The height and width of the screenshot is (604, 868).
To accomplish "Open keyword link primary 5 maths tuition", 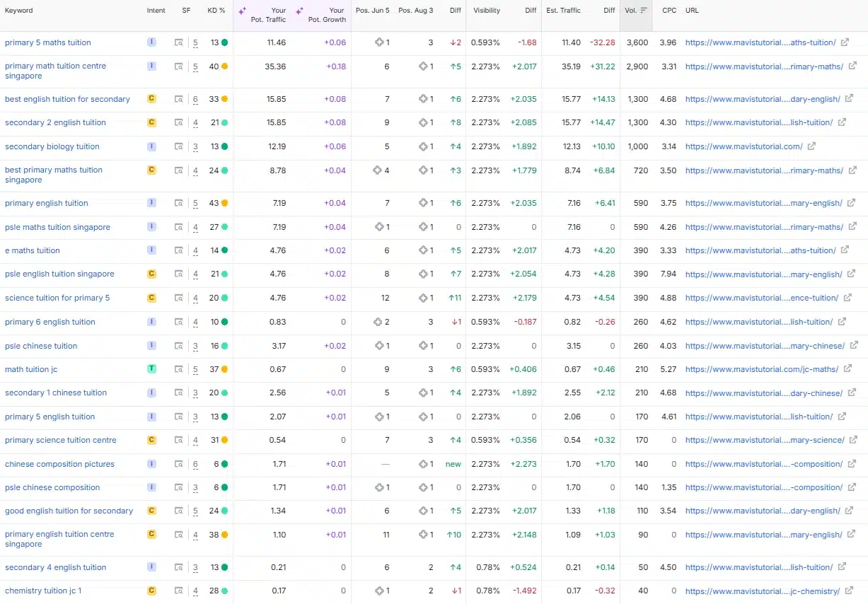I will coord(48,42).
